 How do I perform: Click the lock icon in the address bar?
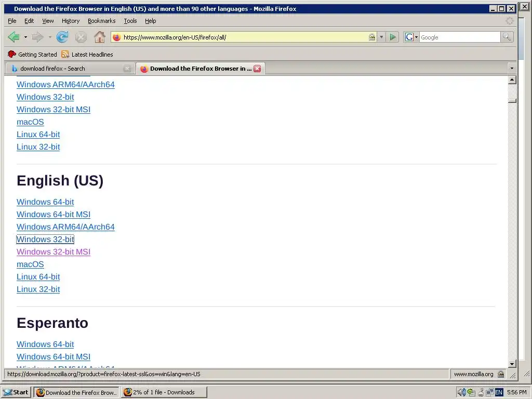372,37
